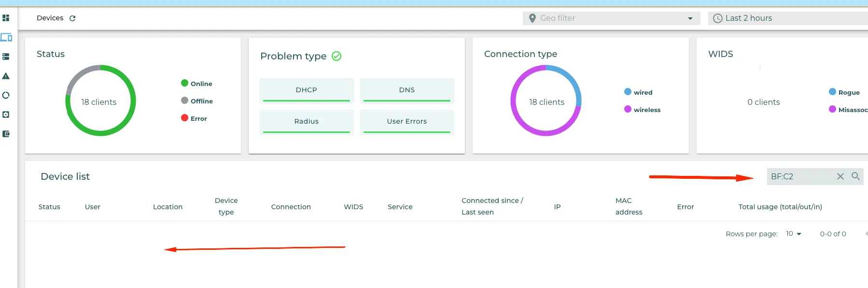This screenshot has width=868, height=288.
Task: Click the clock icon beside Last 2 hours
Action: (718, 18)
